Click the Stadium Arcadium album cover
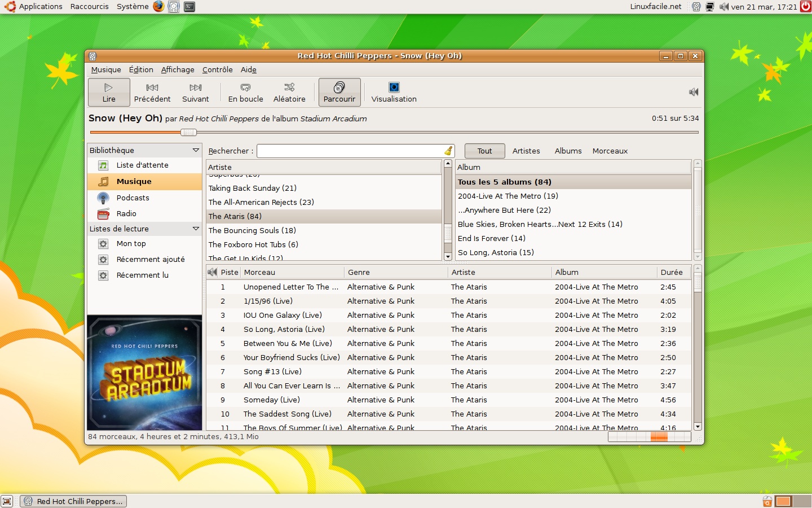The image size is (812, 508). point(144,373)
